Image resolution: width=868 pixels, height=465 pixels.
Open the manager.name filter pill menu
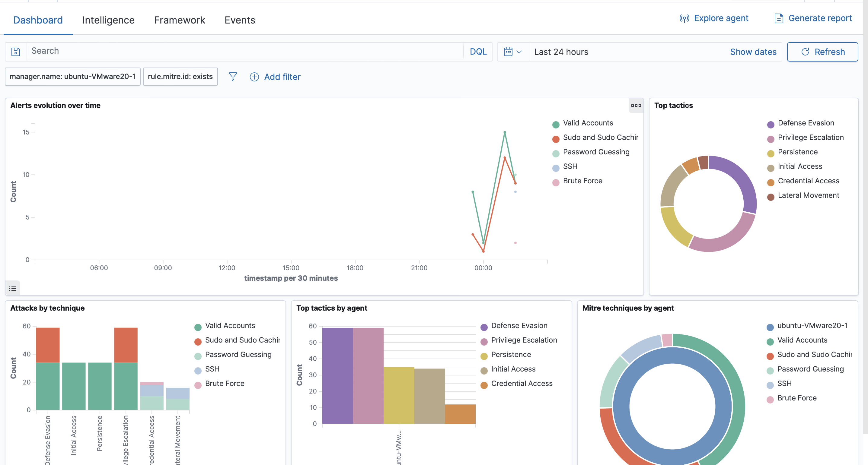click(72, 76)
